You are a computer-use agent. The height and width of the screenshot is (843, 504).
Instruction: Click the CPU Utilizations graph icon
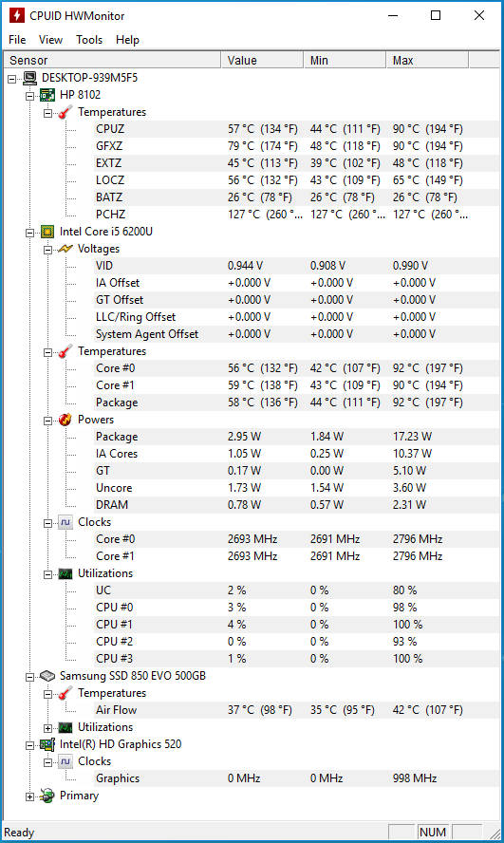tap(65, 573)
